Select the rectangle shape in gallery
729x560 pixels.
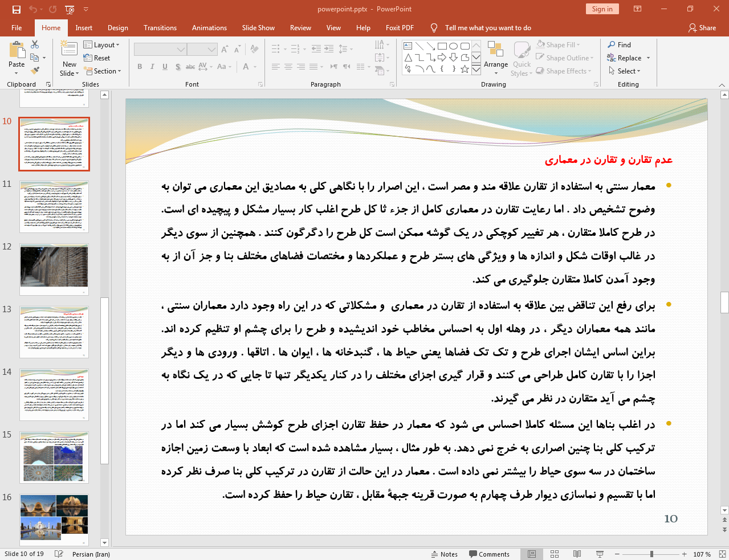click(x=442, y=46)
